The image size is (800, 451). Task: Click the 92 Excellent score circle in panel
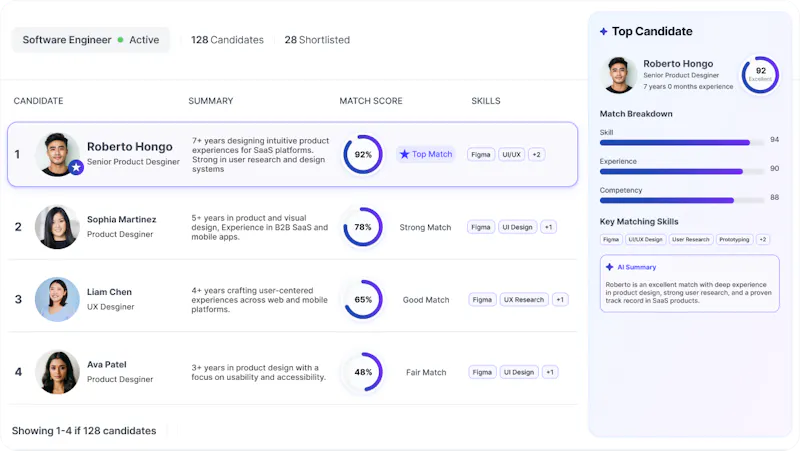[x=760, y=75]
